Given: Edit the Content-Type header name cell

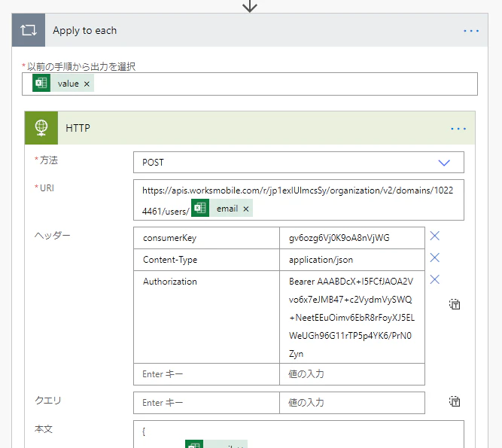Looking at the screenshot, I should pyautogui.click(x=206, y=260).
